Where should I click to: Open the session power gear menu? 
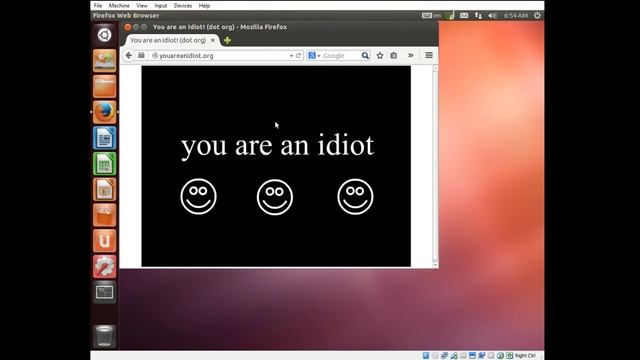(x=537, y=16)
